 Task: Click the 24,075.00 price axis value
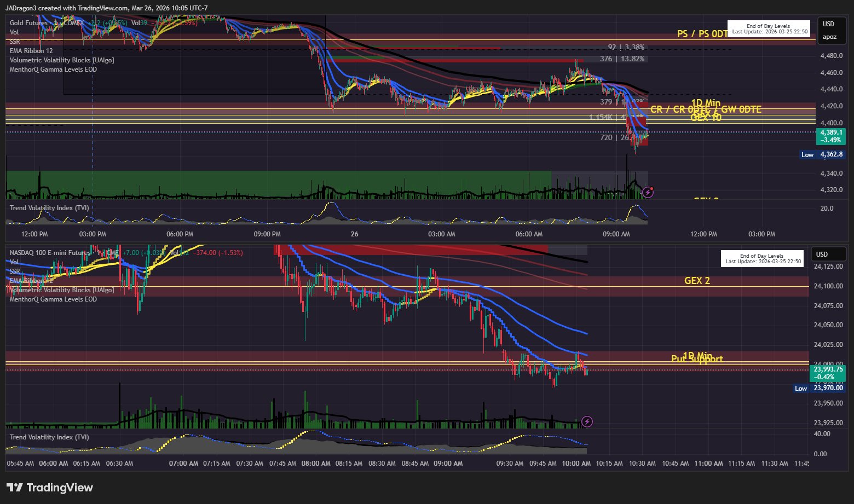(828, 305)
